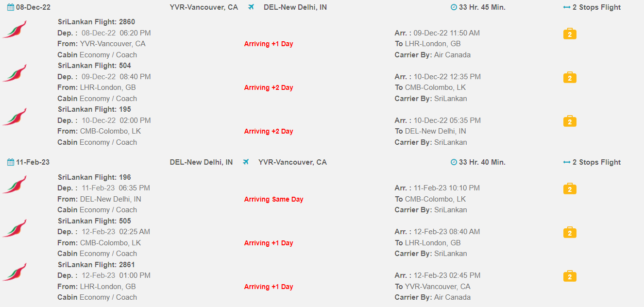Open the baggage icon on the Flight 195 row
Viewport: 644px width, 307px height.
pos(570,121)
